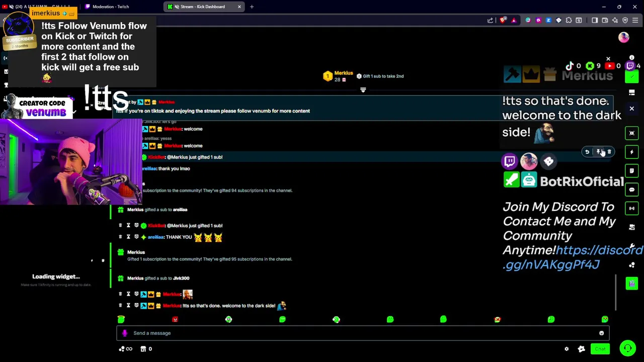This screenshot has width=644, height=362.
Task: Toggle the chat bubble sidebar button
Action: coord(632,190)
